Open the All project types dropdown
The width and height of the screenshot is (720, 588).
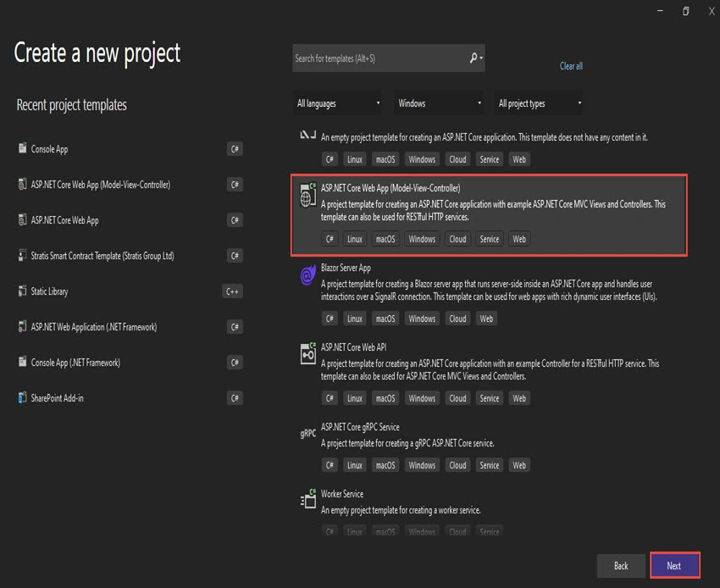pos(540,103)
